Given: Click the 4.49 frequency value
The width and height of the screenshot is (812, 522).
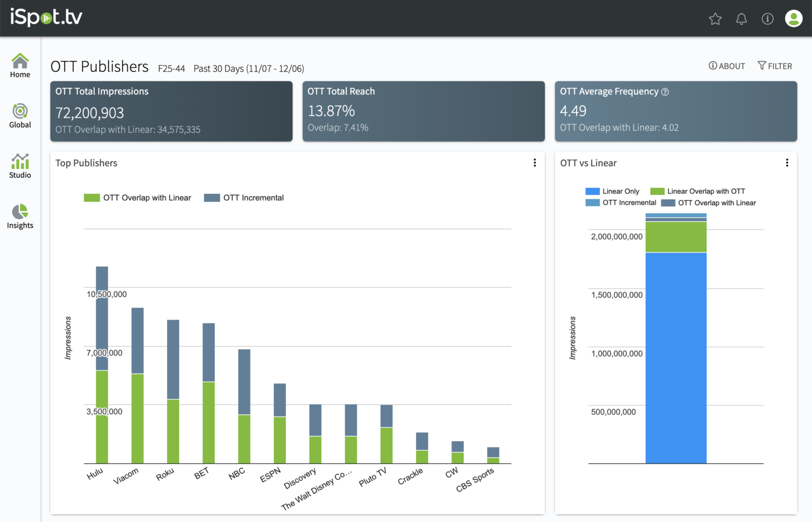Looking at the screenshot, I should 573,111.
